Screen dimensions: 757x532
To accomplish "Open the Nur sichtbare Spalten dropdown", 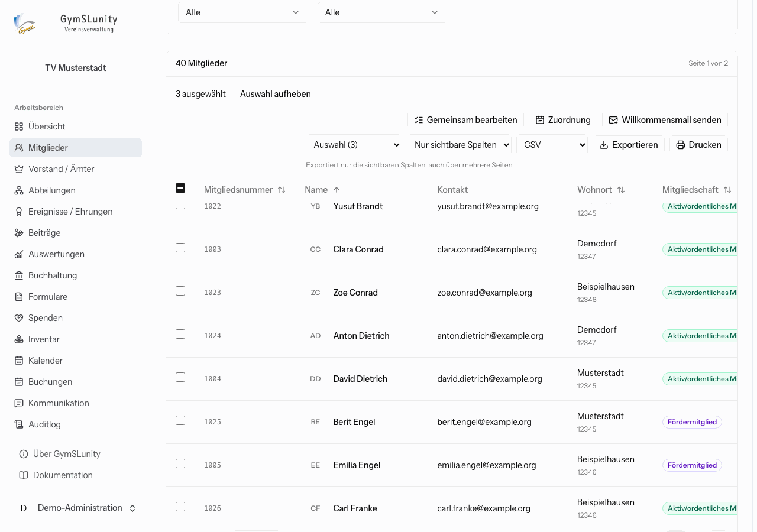I will coord(459,145).
